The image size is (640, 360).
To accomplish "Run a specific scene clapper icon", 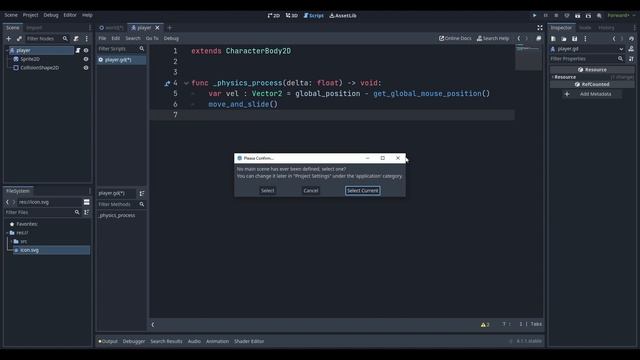I will [x=588, y=16].
